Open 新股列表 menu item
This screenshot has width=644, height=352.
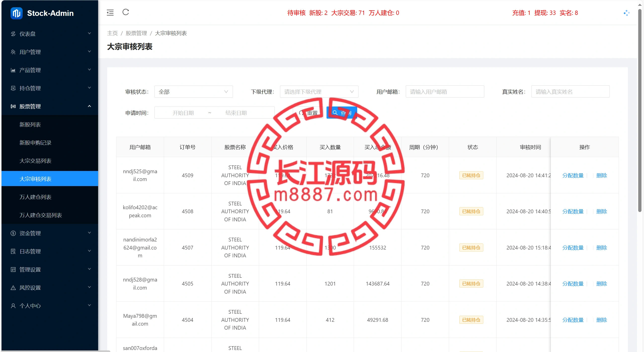[x=30, y=124]
